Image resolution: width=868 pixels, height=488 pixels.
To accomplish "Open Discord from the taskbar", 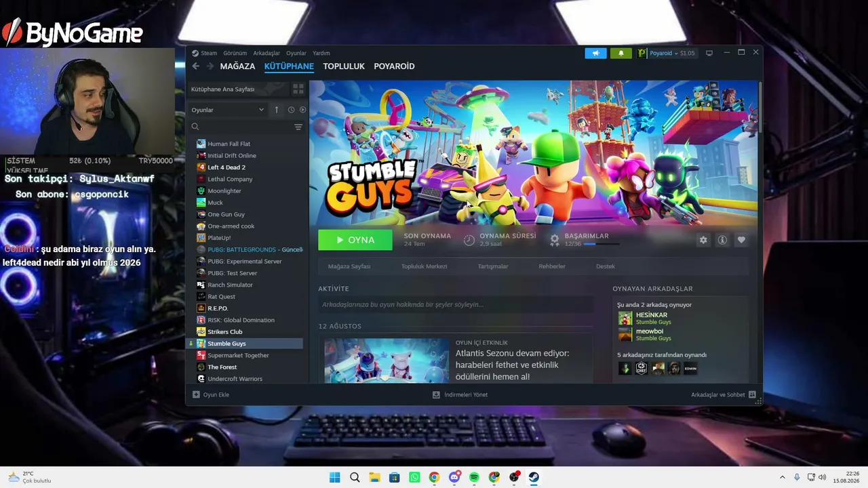I will [x=454, y=477].
